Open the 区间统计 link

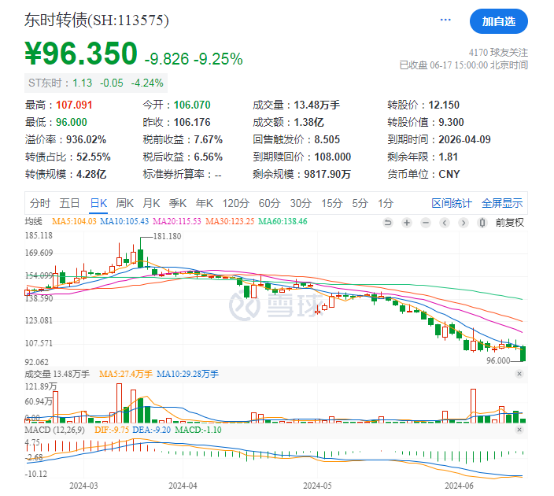click(x=451, y=203)
